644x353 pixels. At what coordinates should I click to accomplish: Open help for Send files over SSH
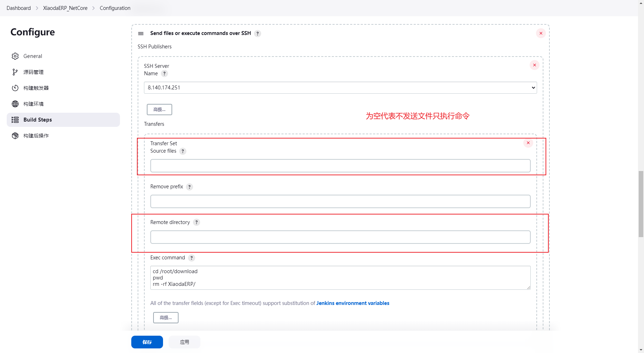coord(258,34)
